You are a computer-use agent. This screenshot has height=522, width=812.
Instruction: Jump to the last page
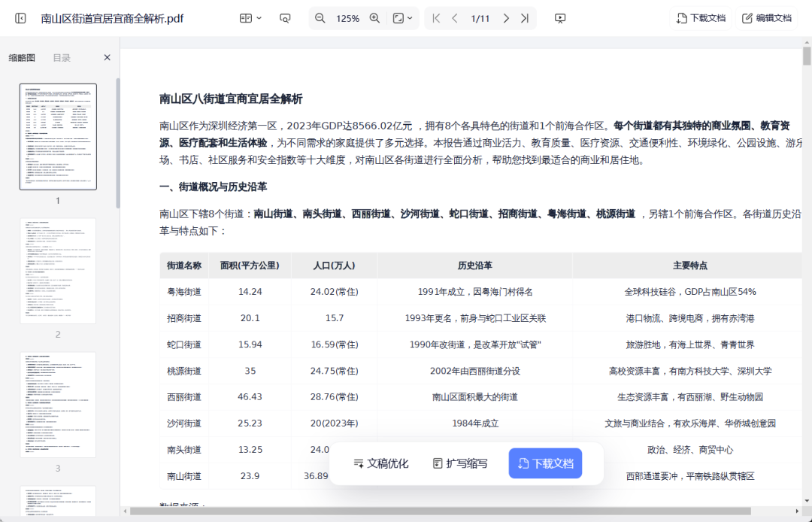[525, 18]
